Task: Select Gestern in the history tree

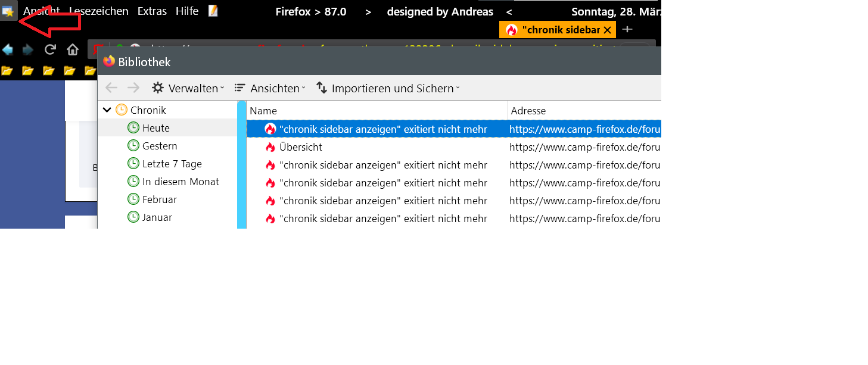Action: click(160, 146)
